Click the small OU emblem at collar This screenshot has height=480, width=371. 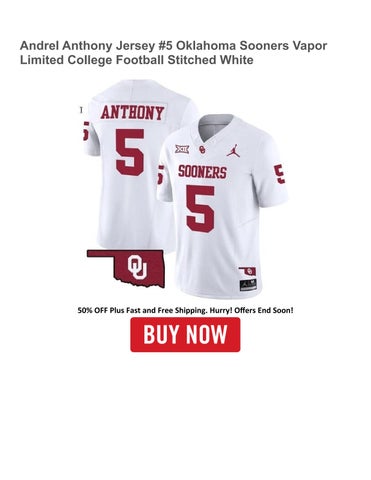tap(202, 150)
